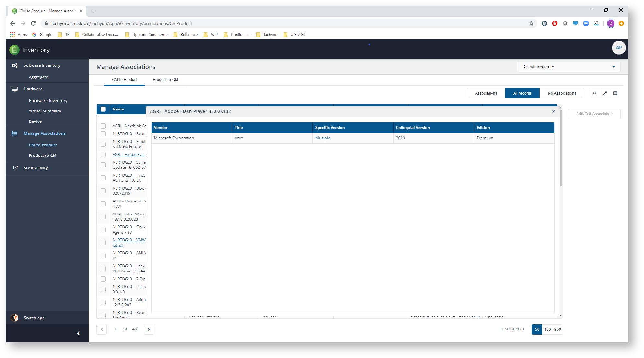Switch to the CM to Product tab

click(125, 79)
